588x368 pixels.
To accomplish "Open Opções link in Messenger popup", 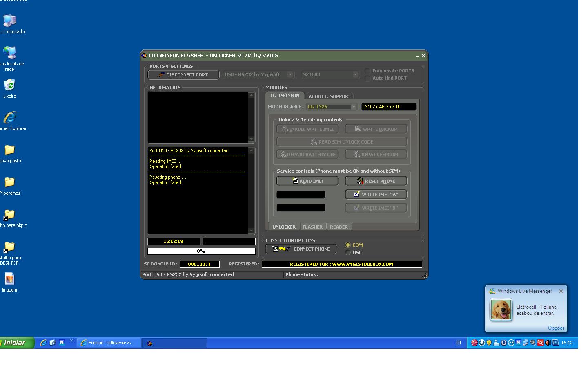I will 556,328.
